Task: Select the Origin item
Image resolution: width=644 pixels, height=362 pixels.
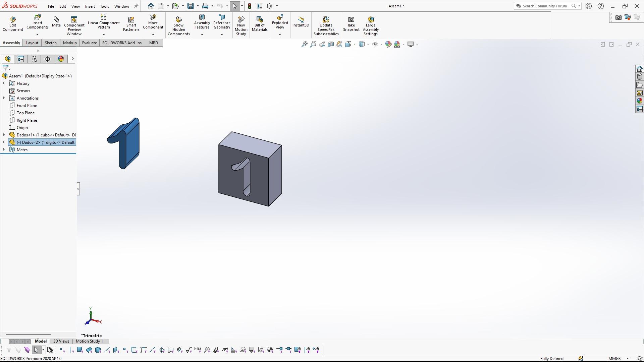Action: click(22, 128)
